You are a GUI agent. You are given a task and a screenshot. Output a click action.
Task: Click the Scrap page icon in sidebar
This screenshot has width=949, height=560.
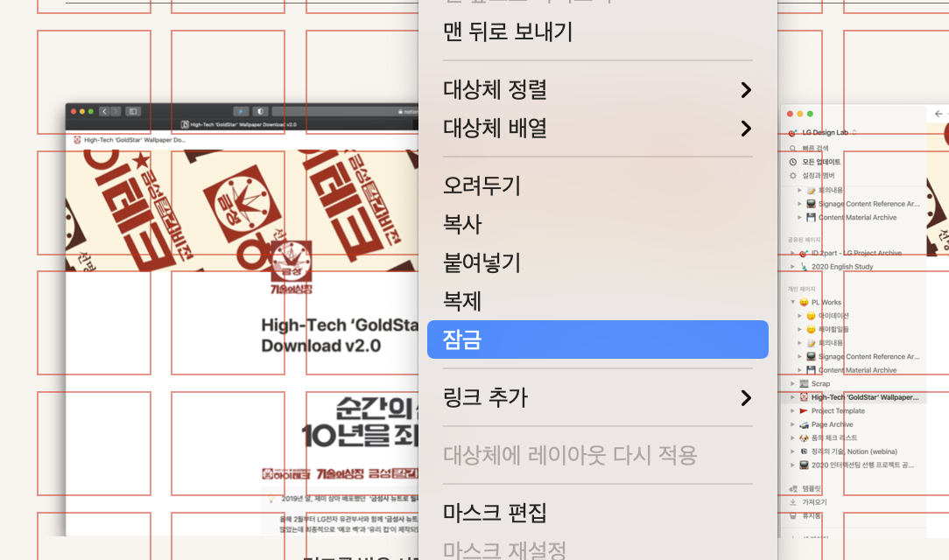tap(804, 384)
